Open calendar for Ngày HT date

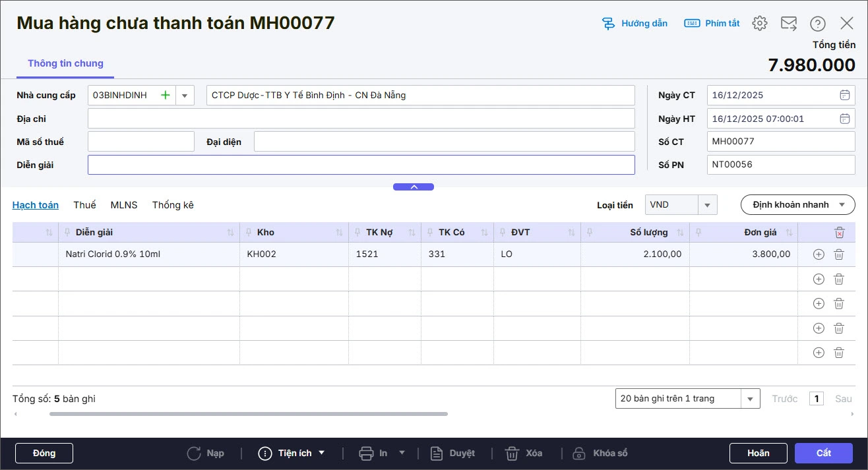point(844,119)
